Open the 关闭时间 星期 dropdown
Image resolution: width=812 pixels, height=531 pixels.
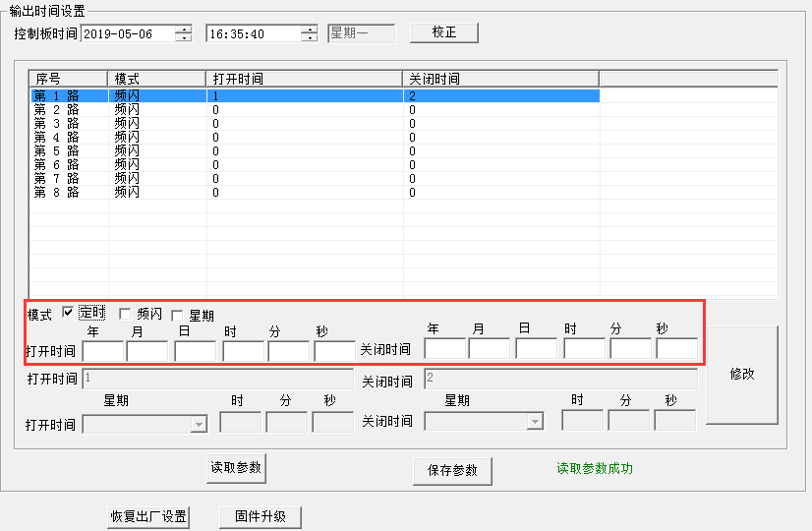coord(535,422)
